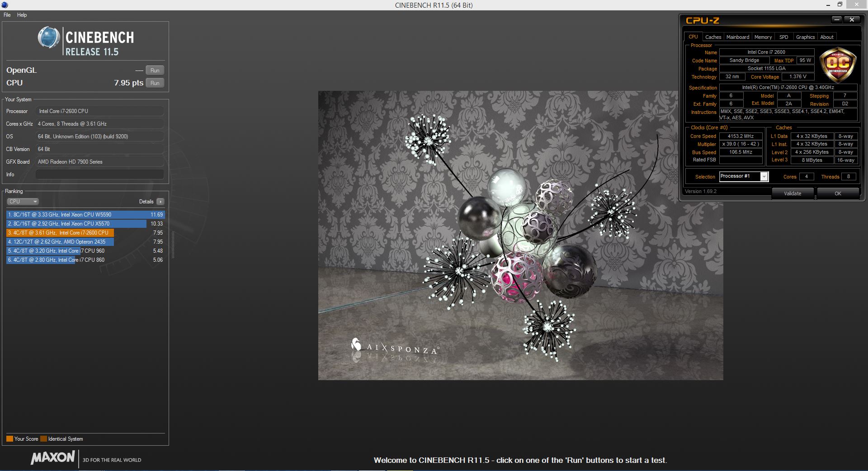Click the Name field Intel Core i7 2600
This screenshot has height=471, width=868.
[x=766, y=52]
